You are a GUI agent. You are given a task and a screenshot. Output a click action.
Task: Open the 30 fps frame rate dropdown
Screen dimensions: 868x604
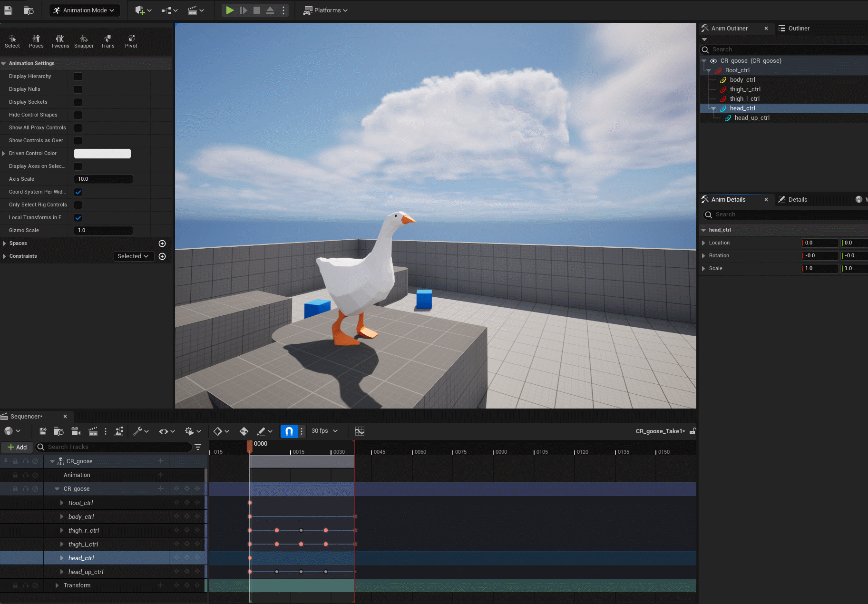pyautogui.click(x=325, y=431)
